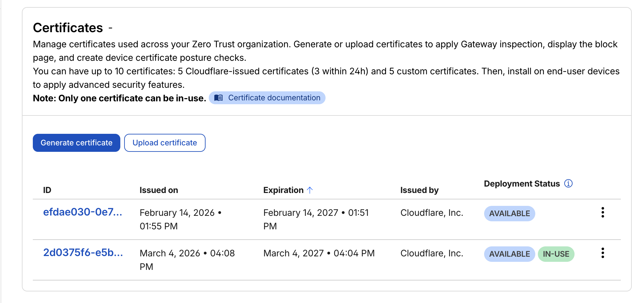Click Upload certificate
Viewport: 644px width, 303px height.
(165, 142)
